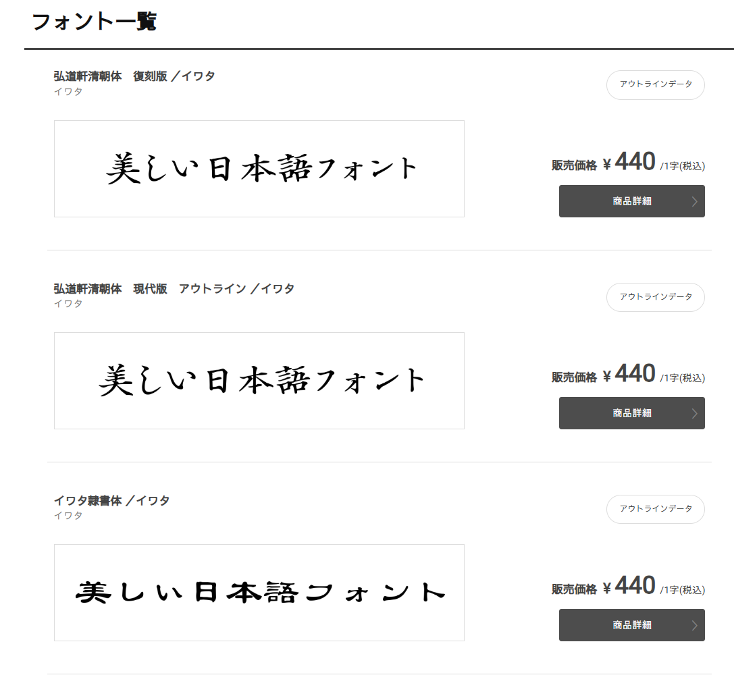Click the フォント一覧 page heading

tap(94, 22)
